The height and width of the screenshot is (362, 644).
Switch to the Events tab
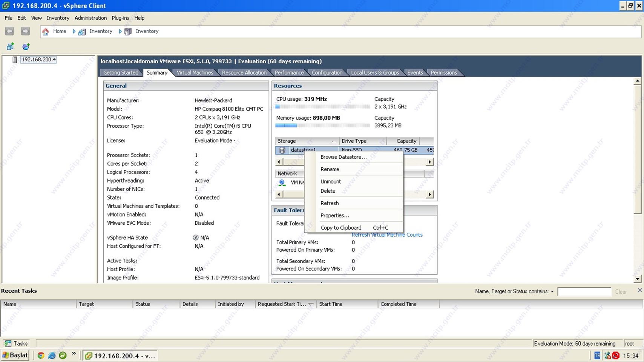pyautogui.click(x=415, y=72)
